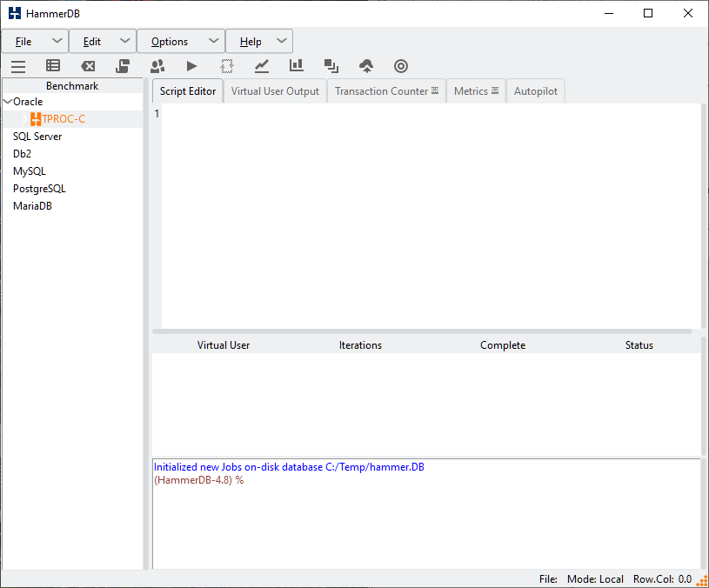
Task: Click the 'Row.Col: 0.0' status text
Action: pyautogui.click(x=662, y=579)
